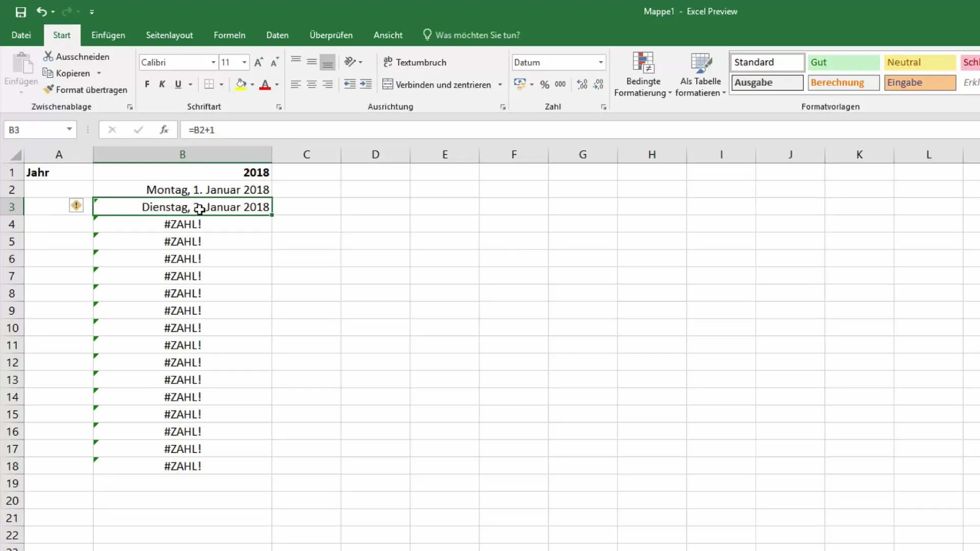Toggle underline (U) formatting
Screen dimensions: 980x551
(x=178, y=85)
